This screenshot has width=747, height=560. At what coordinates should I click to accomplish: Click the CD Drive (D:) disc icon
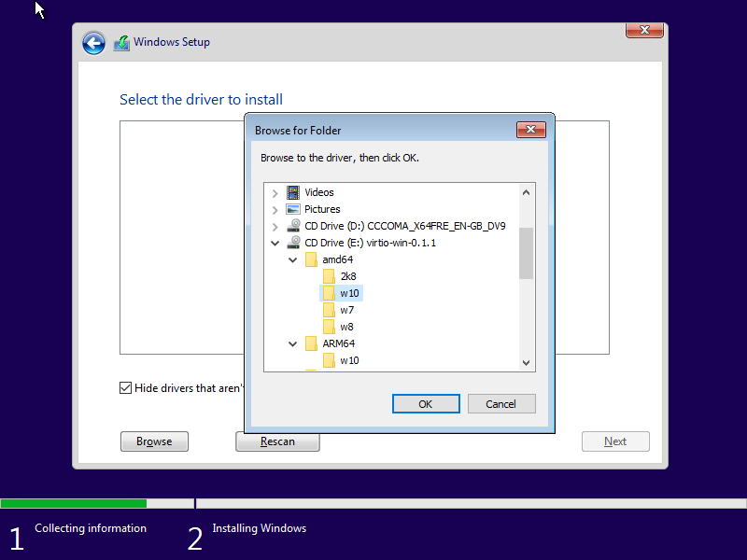click(294, 226)
